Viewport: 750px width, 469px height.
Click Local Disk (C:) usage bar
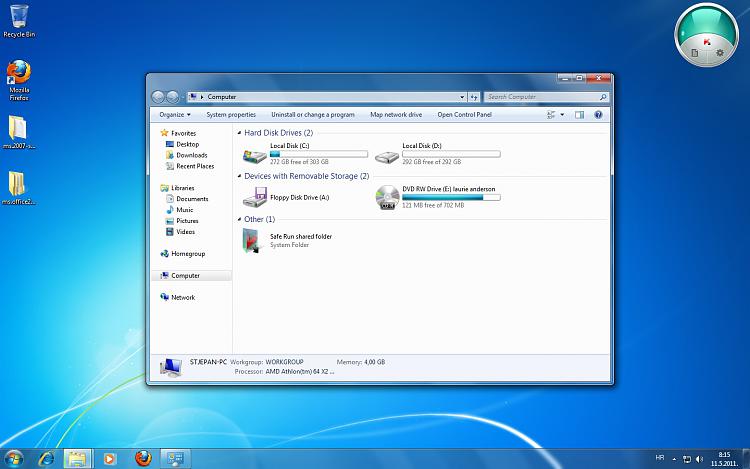319,154
